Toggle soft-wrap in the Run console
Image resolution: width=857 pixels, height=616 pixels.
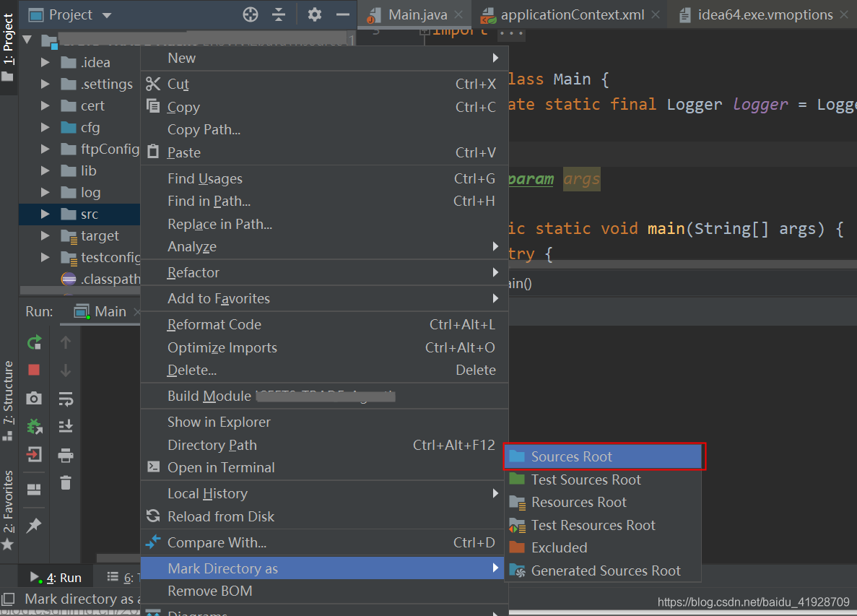64,399
